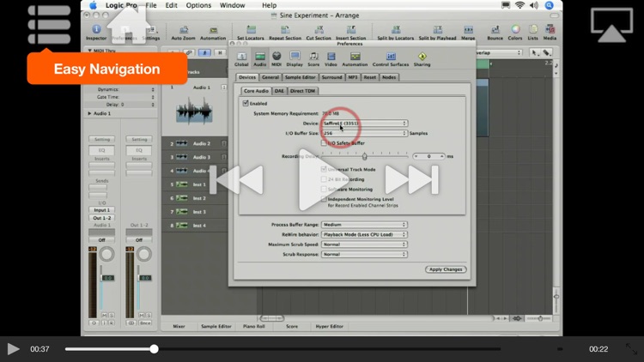Screen dimensions: 644x362
Task: Switch to the DAE tab
Action: [279, 91]
